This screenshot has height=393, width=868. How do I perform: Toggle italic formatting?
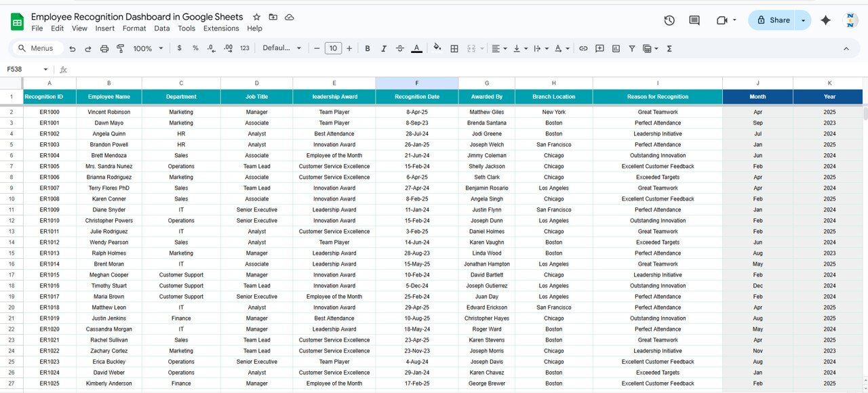pos(384,49)
